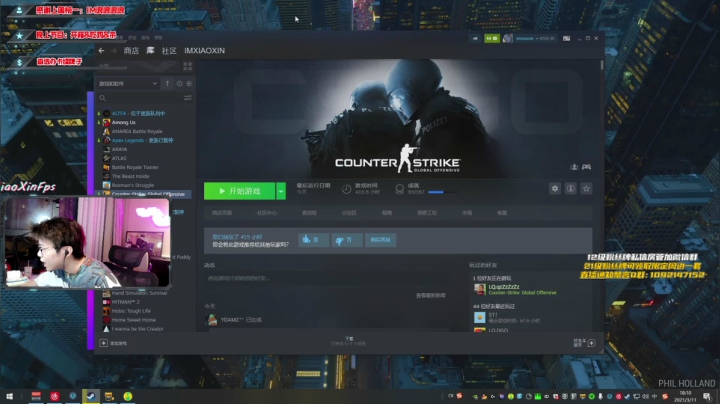Screen dimensions: 720x404
Task: Enter Big Picture mode icon
Action: (567, 39)
